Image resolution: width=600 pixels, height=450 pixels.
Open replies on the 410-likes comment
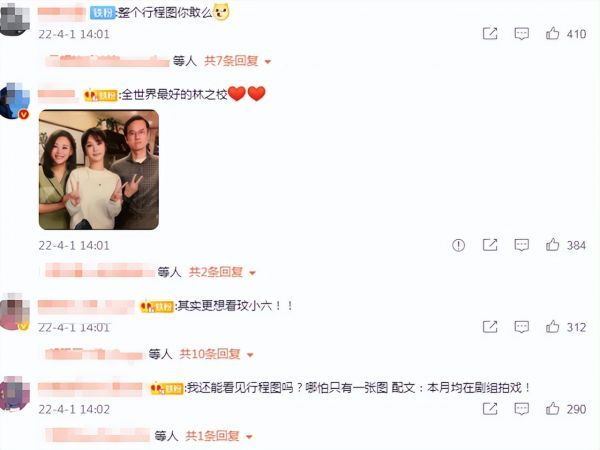tap(522, 34)
